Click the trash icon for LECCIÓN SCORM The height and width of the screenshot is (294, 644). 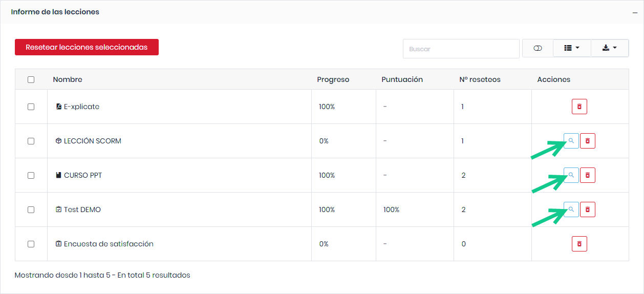(588, 141)
